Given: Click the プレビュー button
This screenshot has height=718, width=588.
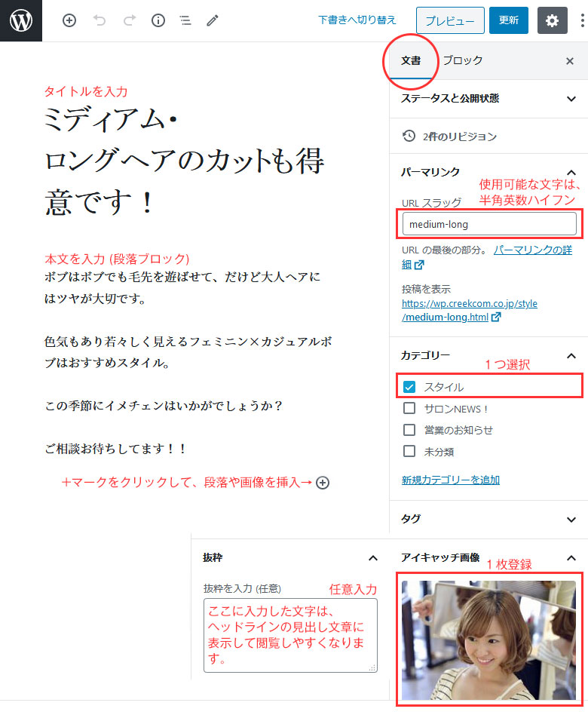Looking at the screenshot, I should pos(450,20).
